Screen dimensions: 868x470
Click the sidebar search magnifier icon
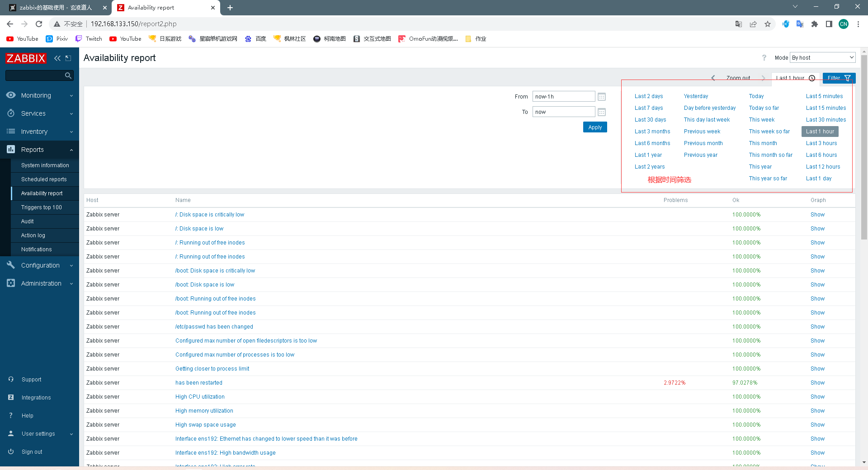tap(68, 75)
